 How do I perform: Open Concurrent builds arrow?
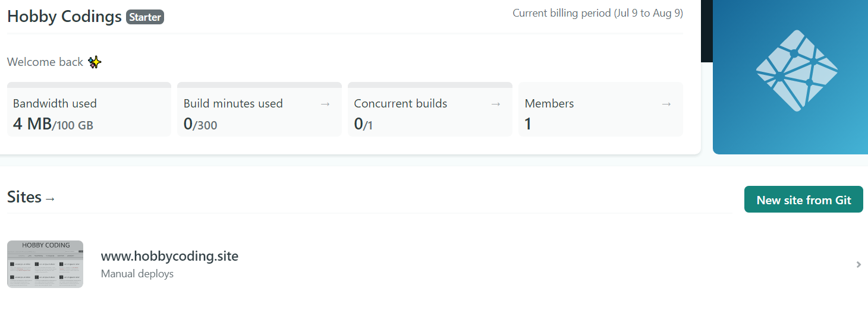coord(496,104)
